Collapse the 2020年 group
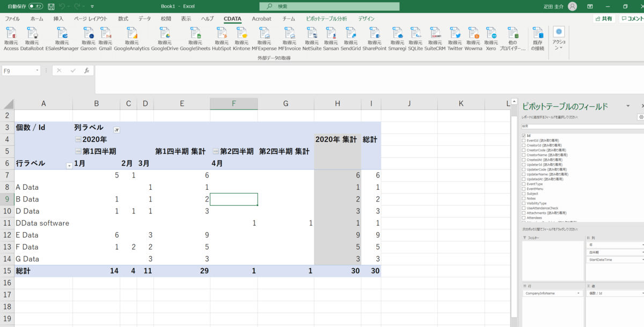This screenshot has height=327, width=644. pyautogui.click(x=78, y=139)
